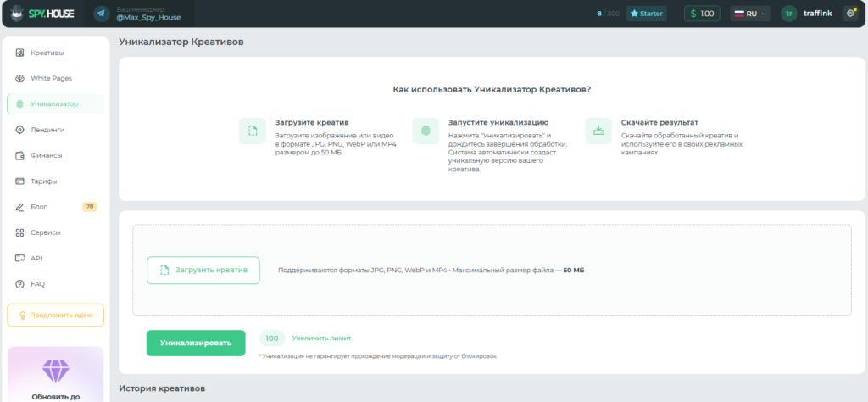Click the Предложить идею button
868x402 pixels.
pyautogui.click(x=55, y=315)
